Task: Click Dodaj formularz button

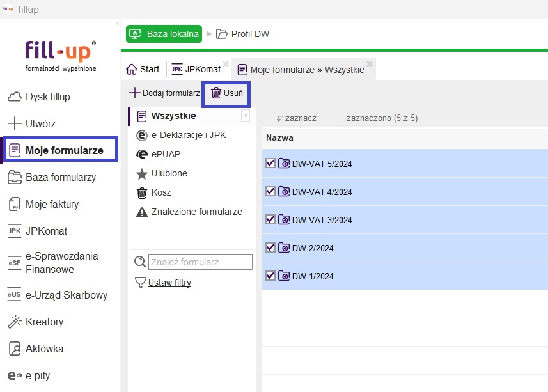Action: pyautogui.click(x=164, y=93)
